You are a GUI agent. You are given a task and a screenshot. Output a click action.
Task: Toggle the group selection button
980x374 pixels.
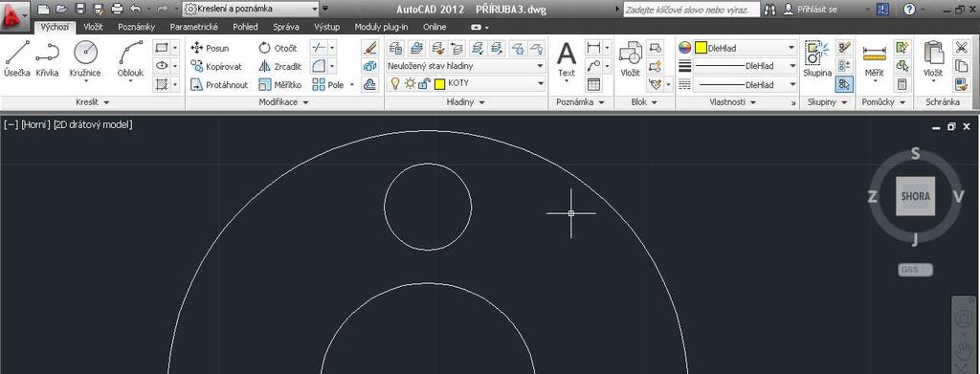click(x=844, y=83)
